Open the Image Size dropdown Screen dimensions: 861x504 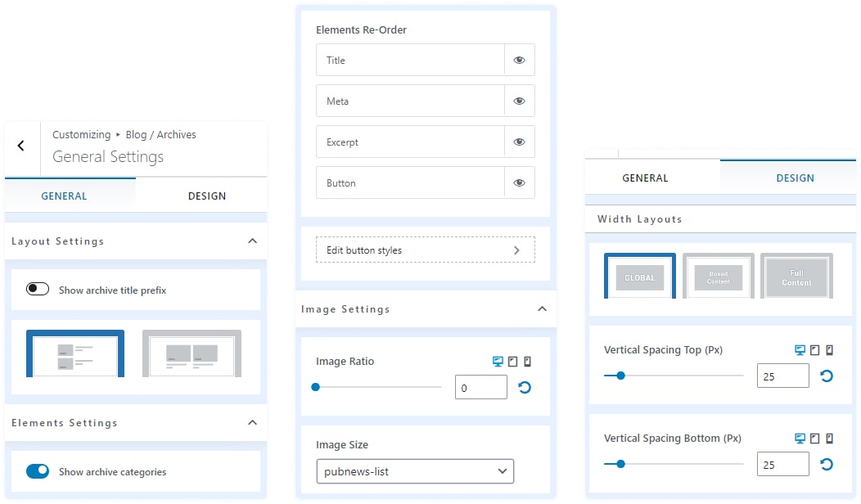pyautogui.click(x=415, y=471)
